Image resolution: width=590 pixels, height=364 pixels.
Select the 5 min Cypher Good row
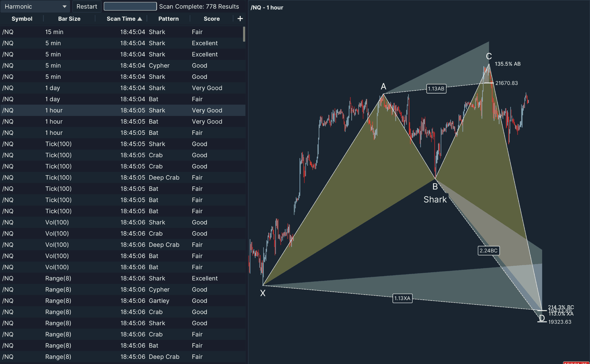(x=122, y=66)
